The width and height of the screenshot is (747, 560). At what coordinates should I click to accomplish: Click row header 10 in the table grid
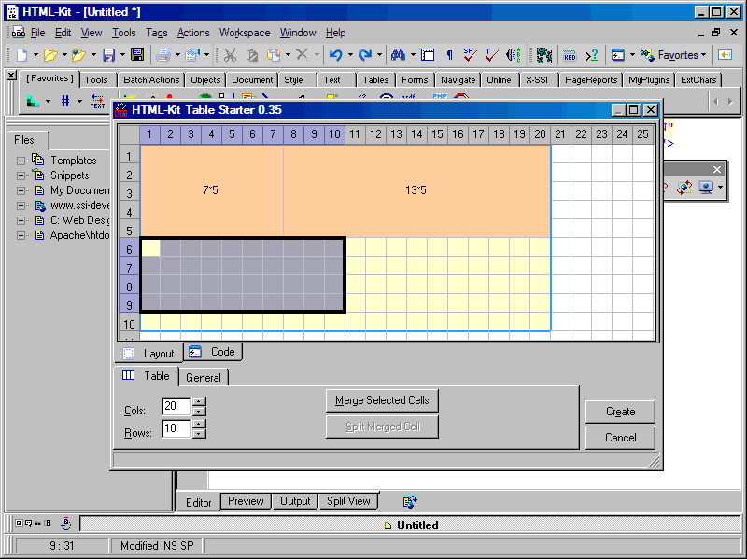pyautogui.click(x=129, y=324)
